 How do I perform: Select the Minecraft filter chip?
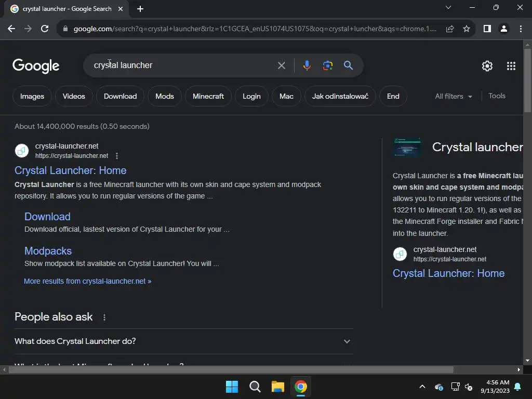(208, 96)
